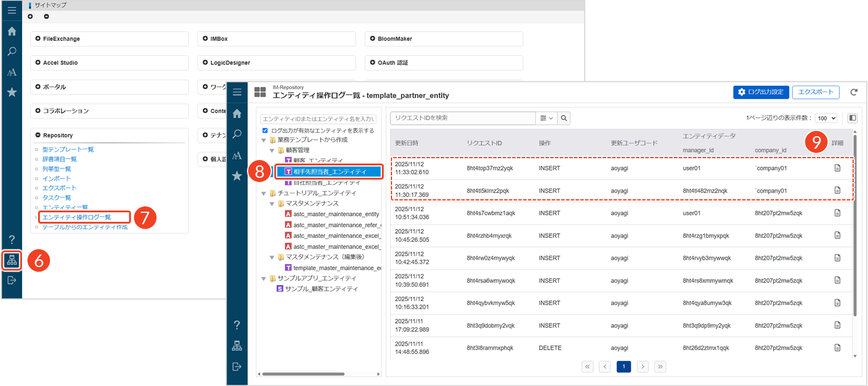Toggle the side panel layout icon

pyautogui.click(x=853, y=118)
